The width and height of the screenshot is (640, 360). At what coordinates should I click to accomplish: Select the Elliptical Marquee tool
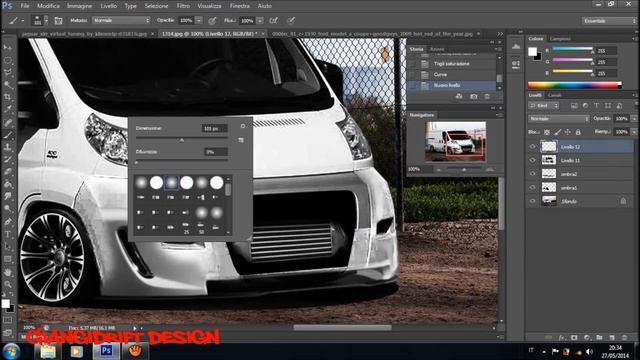[8, 60]
